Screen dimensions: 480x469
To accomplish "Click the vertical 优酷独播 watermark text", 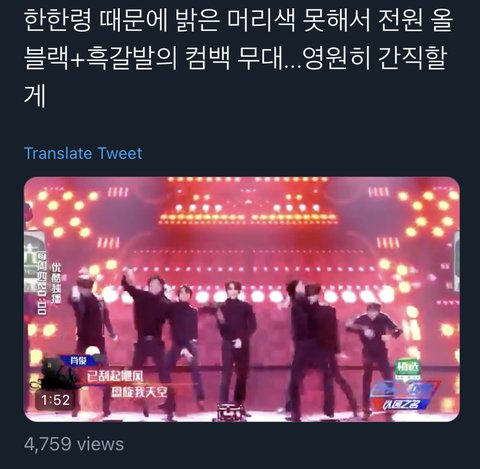I will 56,283.
